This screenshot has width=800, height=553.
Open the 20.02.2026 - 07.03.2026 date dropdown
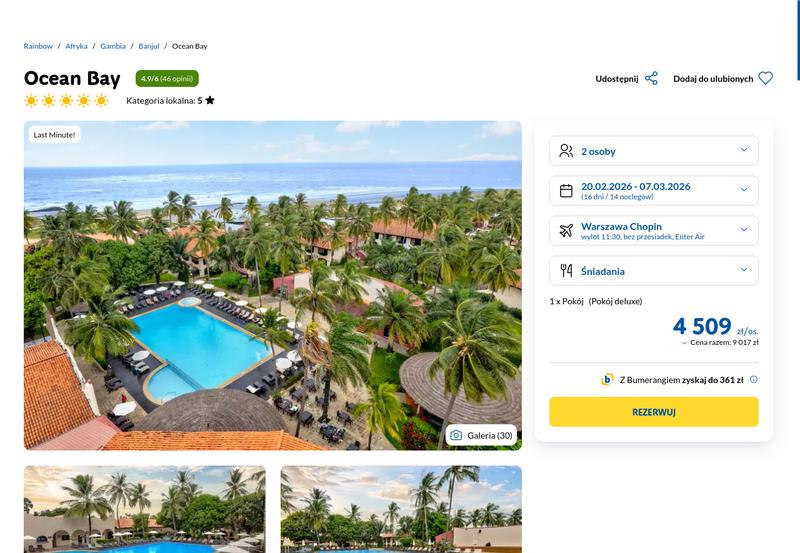click(x=654, y=191)
